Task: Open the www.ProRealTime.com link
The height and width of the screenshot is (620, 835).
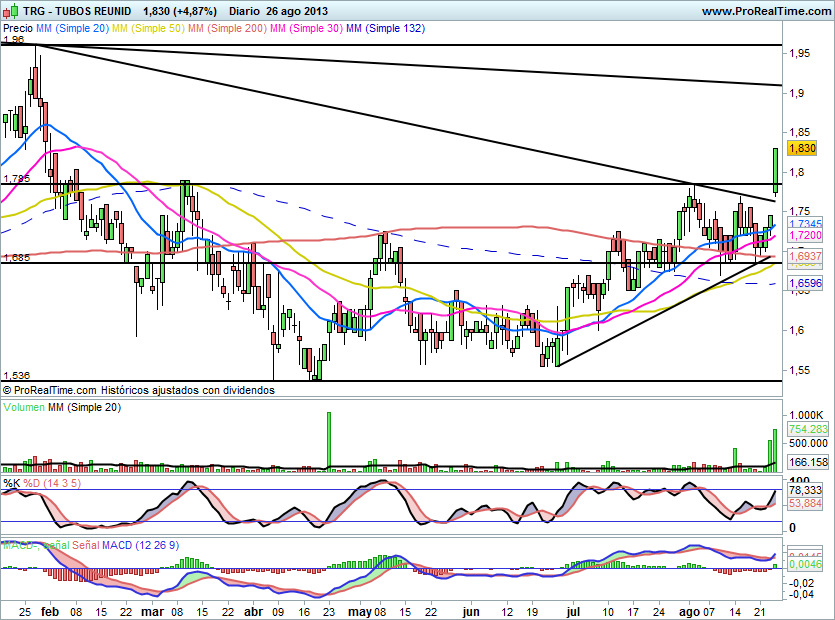Action: pos(765,11)
